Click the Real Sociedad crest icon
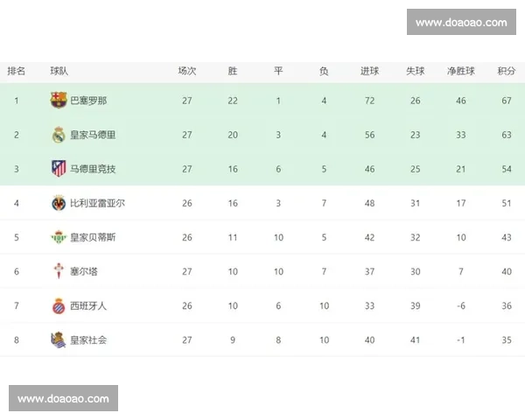 click(59, 339)
